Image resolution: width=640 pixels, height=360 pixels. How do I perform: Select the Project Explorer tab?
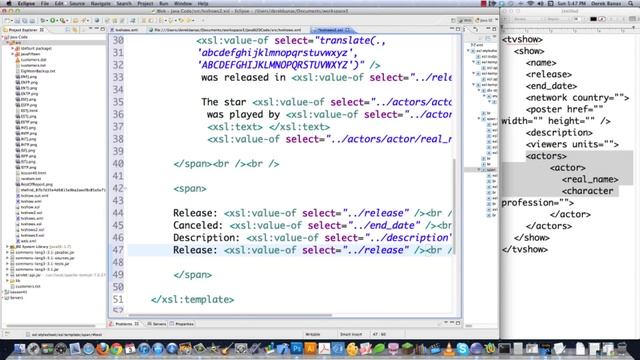point(24,30)
